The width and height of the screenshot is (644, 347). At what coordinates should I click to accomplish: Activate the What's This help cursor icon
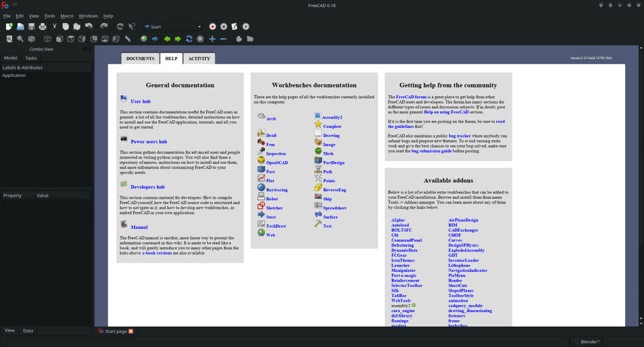coord(132,26)
